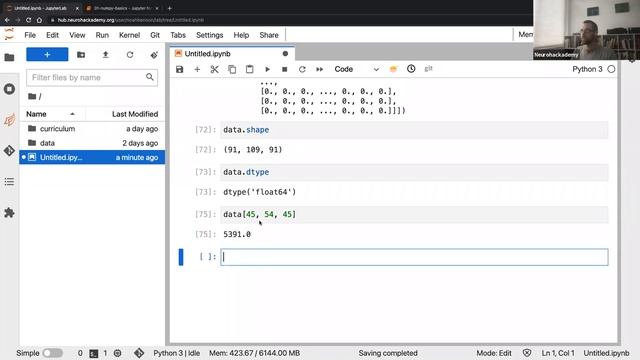The height and width of the screenshot is (360, 640).
Task: Click the Git icon in status bar
Action: point(139,353)
